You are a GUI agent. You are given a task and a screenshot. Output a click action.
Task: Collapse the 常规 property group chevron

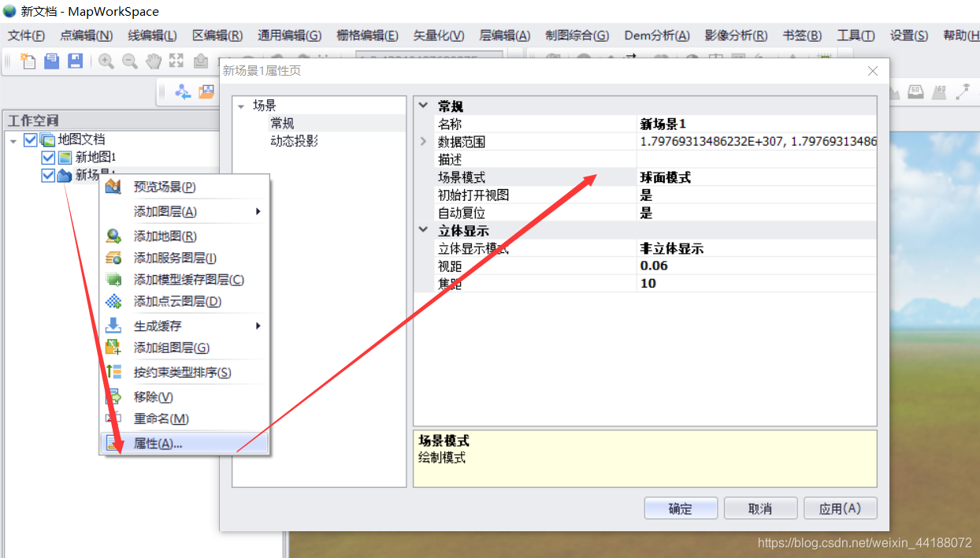(x=423, y=106)
